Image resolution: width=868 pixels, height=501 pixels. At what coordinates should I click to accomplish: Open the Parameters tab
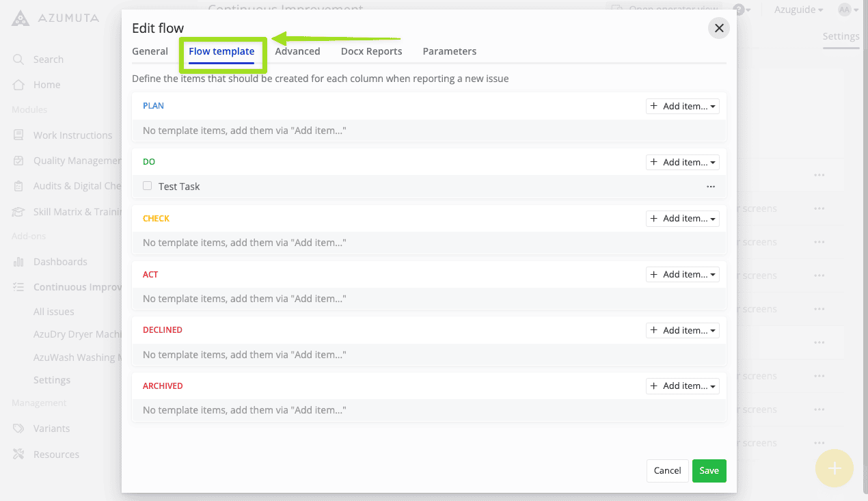coord(449,51)
